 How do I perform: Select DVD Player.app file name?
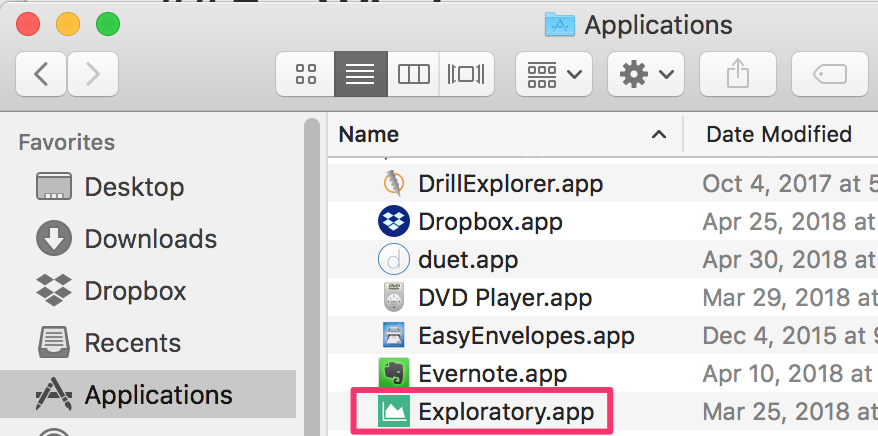(505, 298)
